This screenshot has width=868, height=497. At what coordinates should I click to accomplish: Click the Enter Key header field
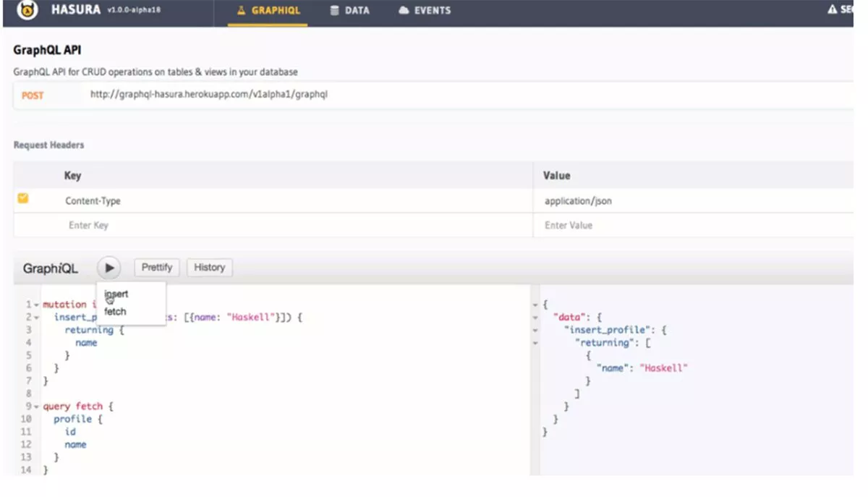coord(88,225)
